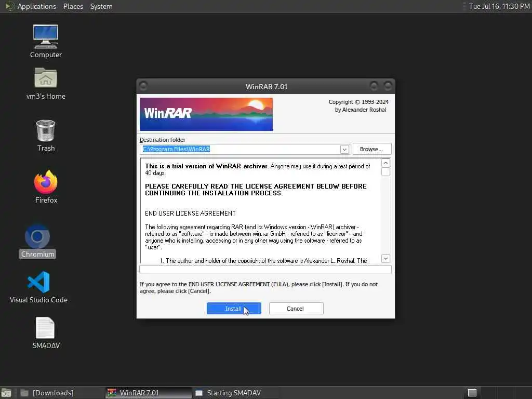Click the clock showing Tue Jul 16
The height and width of the screenshot is (399, 532).
499,6
